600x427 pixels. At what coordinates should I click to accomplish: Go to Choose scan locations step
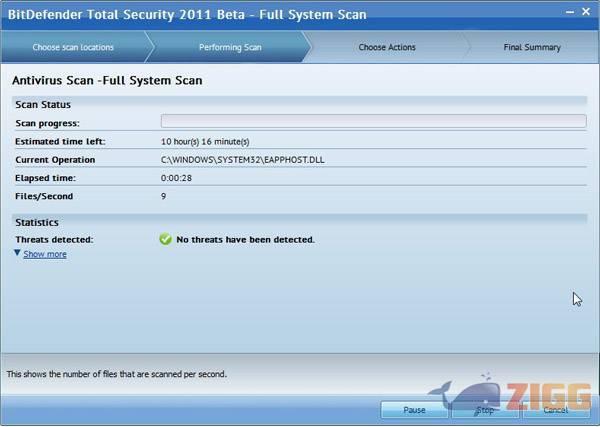coord(73,47)
